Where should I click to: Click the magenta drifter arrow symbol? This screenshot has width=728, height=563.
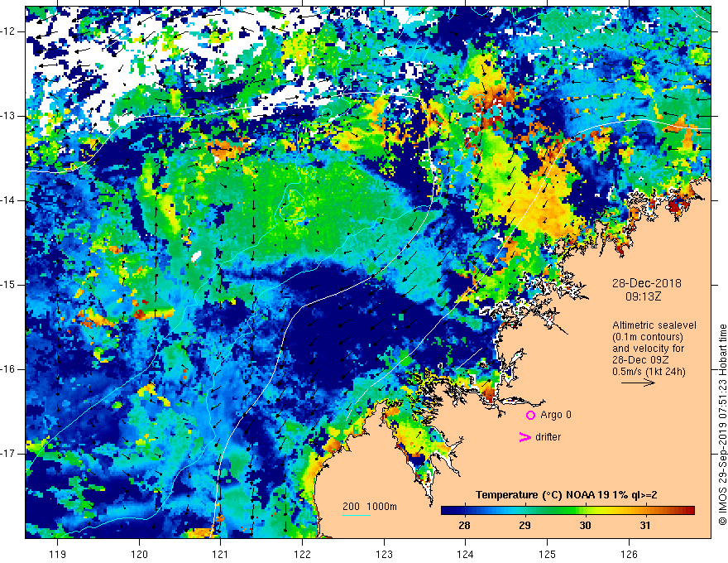(524, 437)
